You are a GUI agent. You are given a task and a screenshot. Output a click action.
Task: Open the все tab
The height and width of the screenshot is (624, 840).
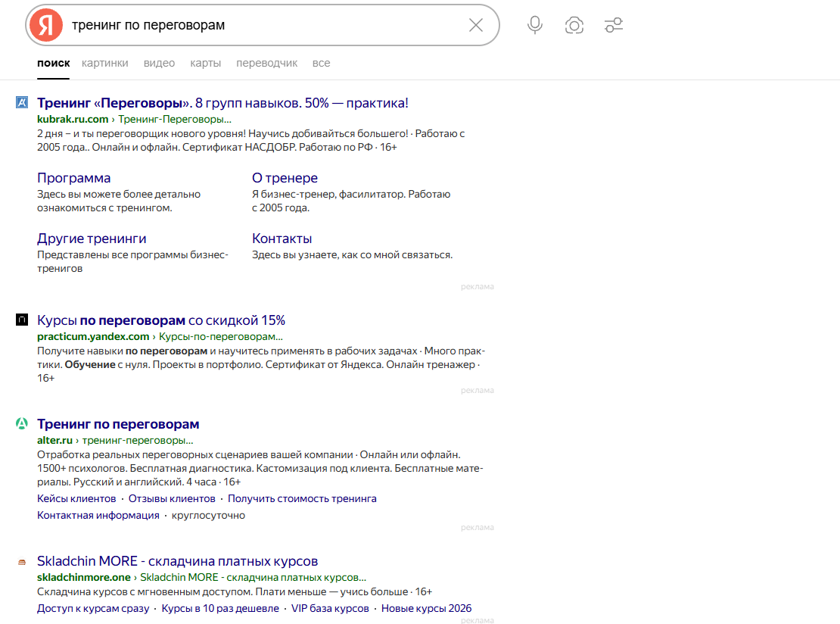coord(322,64)
